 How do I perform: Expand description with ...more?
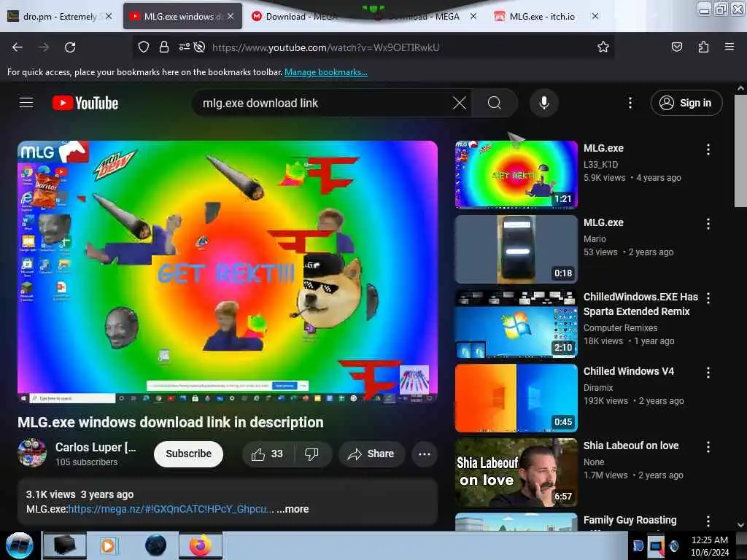pos(293,509)
